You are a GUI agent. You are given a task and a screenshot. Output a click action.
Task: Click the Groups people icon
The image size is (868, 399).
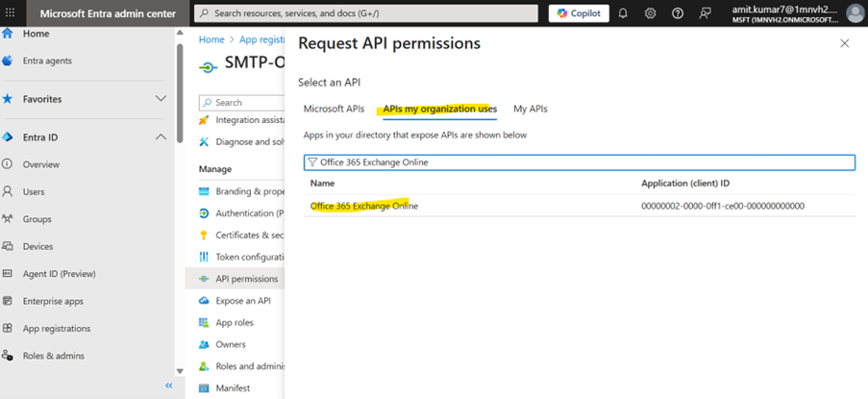point(7,219)
